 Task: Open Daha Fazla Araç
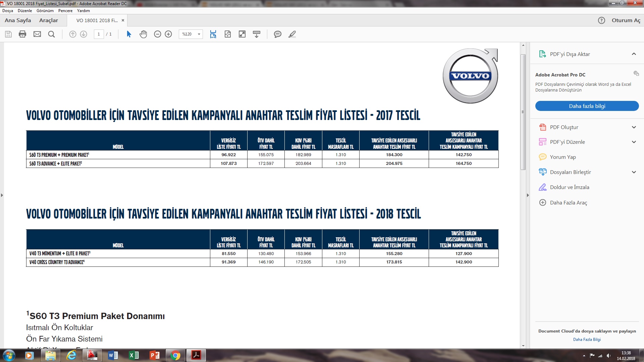(x=568, y=203)
